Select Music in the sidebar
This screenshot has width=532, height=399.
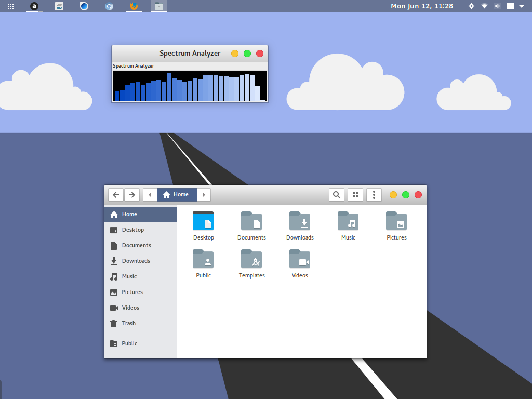[141, 276]
